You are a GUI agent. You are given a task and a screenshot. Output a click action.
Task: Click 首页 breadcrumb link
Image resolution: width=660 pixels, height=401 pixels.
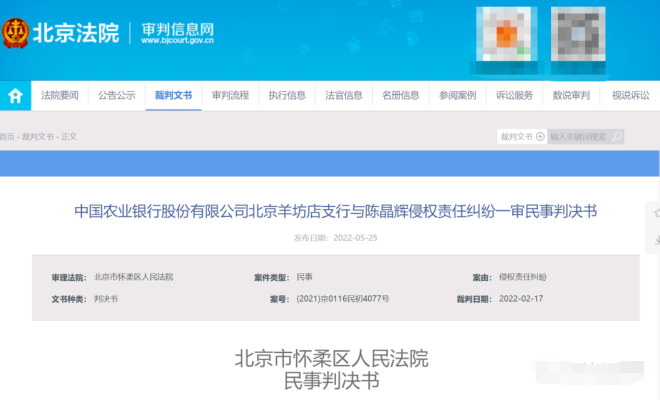point(7,137)
